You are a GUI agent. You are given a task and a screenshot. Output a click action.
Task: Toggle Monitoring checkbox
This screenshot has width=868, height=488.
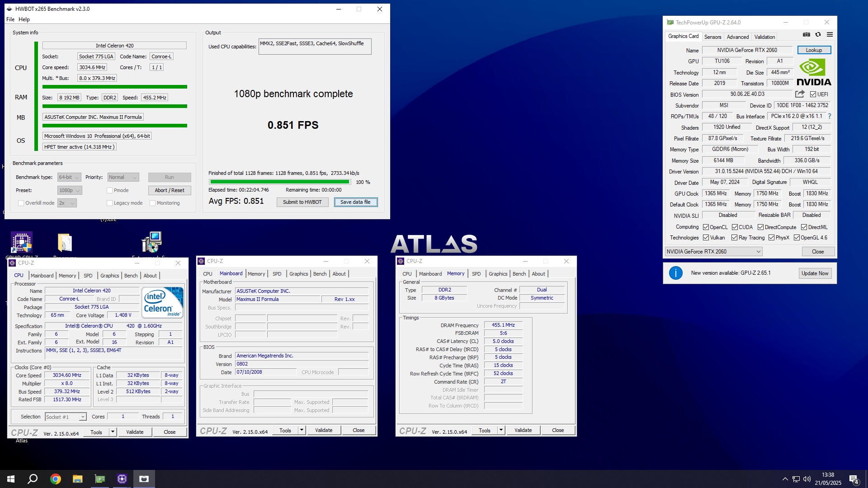[152, 203]
